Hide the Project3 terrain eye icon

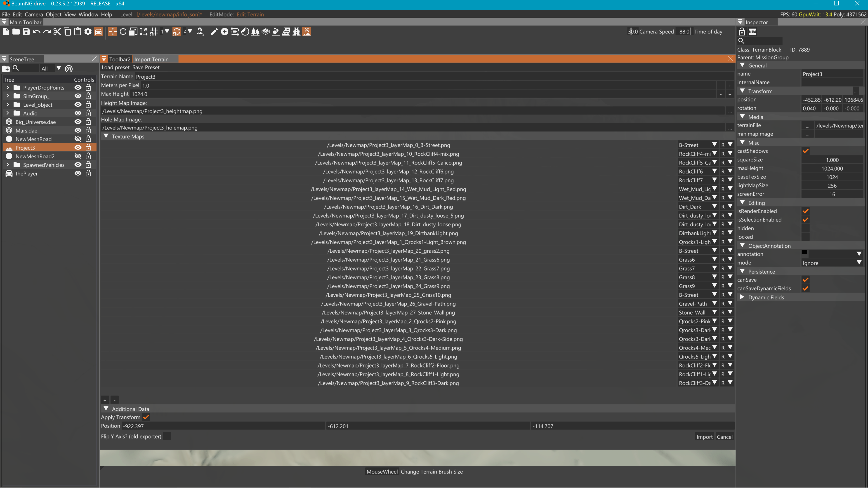78,148
